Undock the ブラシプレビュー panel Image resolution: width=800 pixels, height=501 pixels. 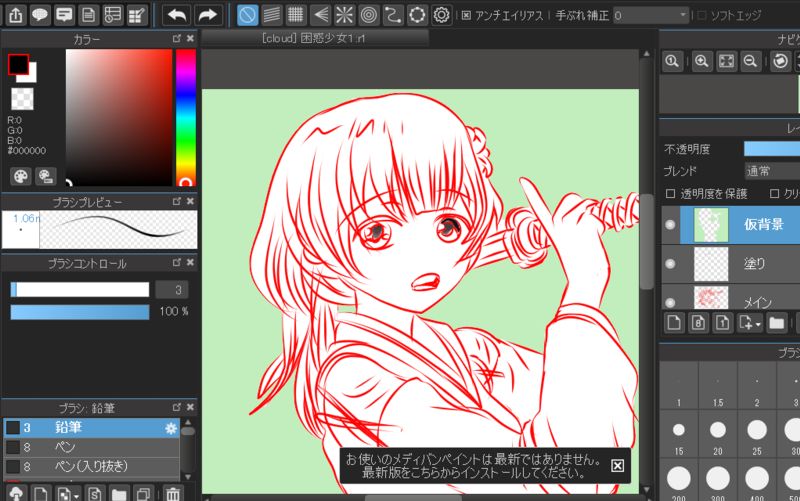(x=177, y=202)
